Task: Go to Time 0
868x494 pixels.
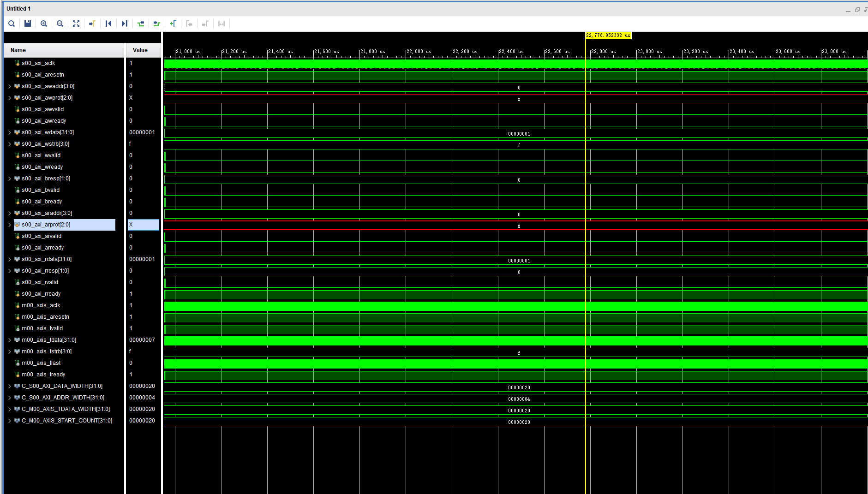Action: click(108, 24)
